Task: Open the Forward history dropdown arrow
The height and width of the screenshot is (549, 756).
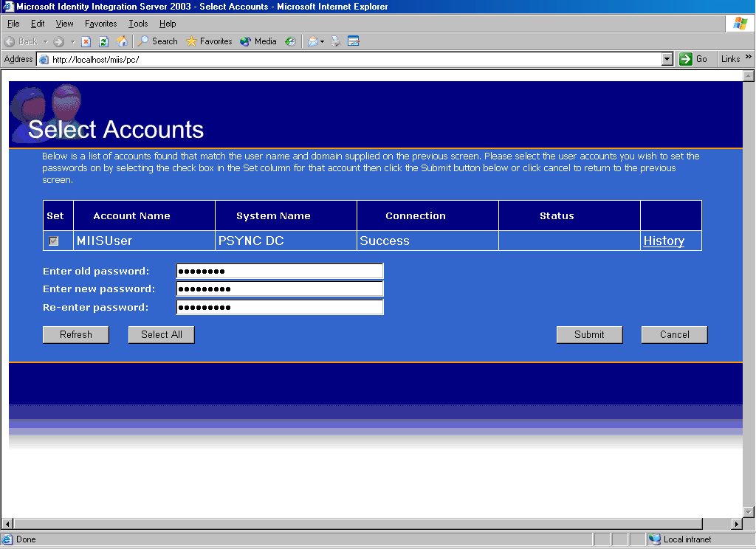Action: click(73, 41)
